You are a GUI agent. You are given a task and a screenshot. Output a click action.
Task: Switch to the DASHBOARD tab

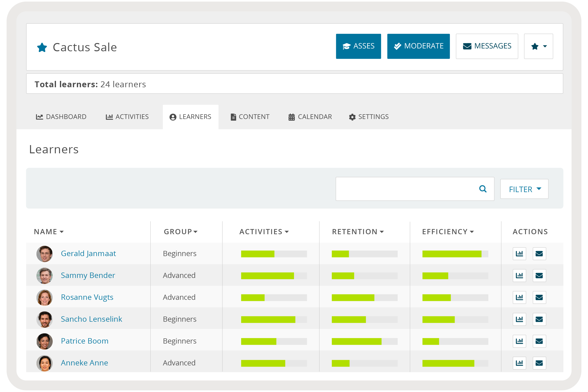coord(61,117)
